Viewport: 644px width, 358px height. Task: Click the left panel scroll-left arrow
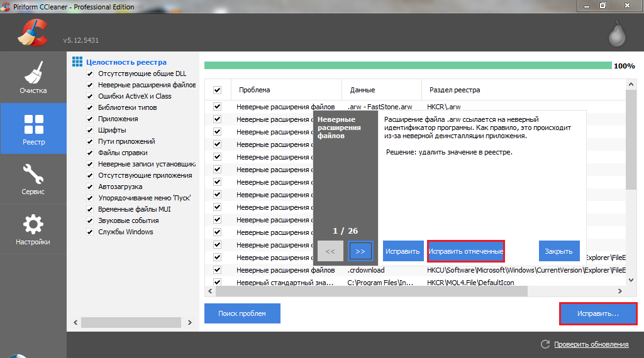pyautogui.click(x=75, y=322)
